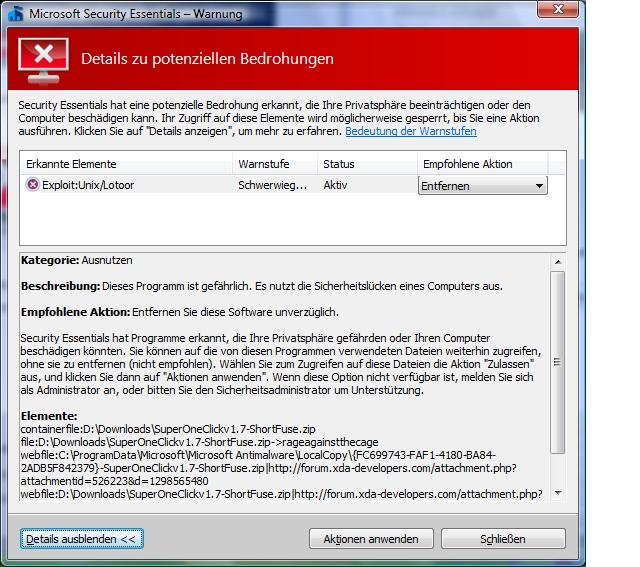Sort by Status column header
640x567 pixels.
pyautogui.click(x=367, y=164)
